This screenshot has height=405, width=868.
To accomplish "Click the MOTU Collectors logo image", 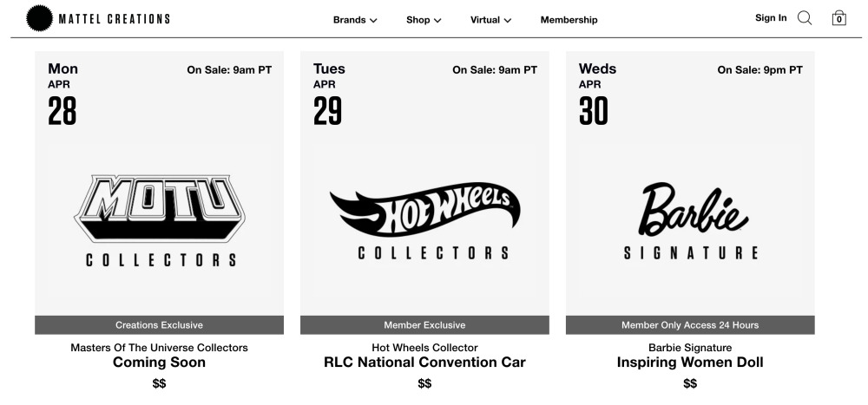I will coord(160,221).
